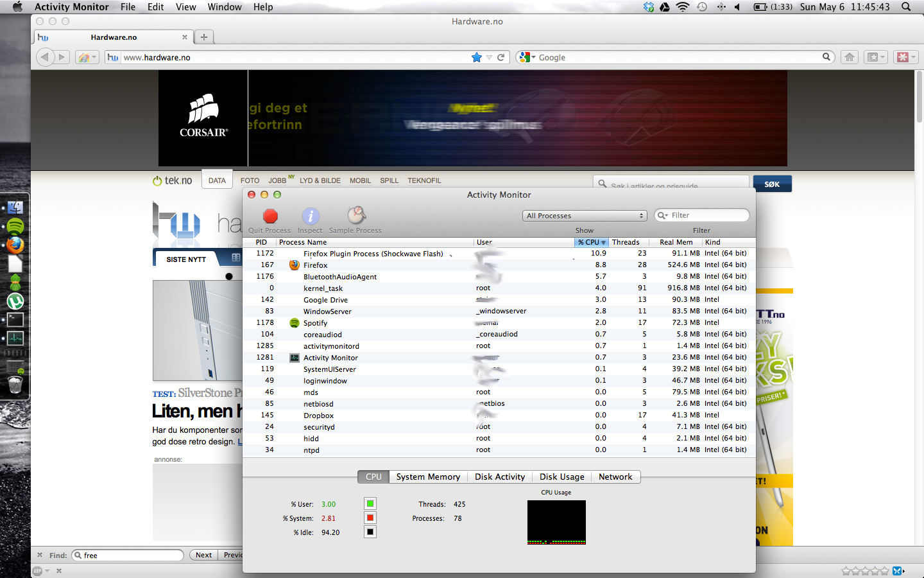The height and width of the screenshot is (578, 924).
Task: Click the Real Mem column header
Action: click(x=676, y=242)
